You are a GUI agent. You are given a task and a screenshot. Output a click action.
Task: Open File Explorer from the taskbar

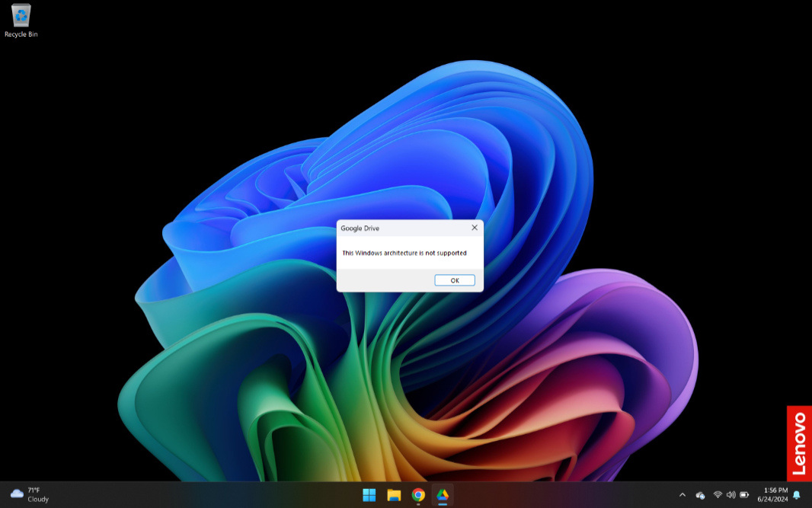(x=394, y=495)
